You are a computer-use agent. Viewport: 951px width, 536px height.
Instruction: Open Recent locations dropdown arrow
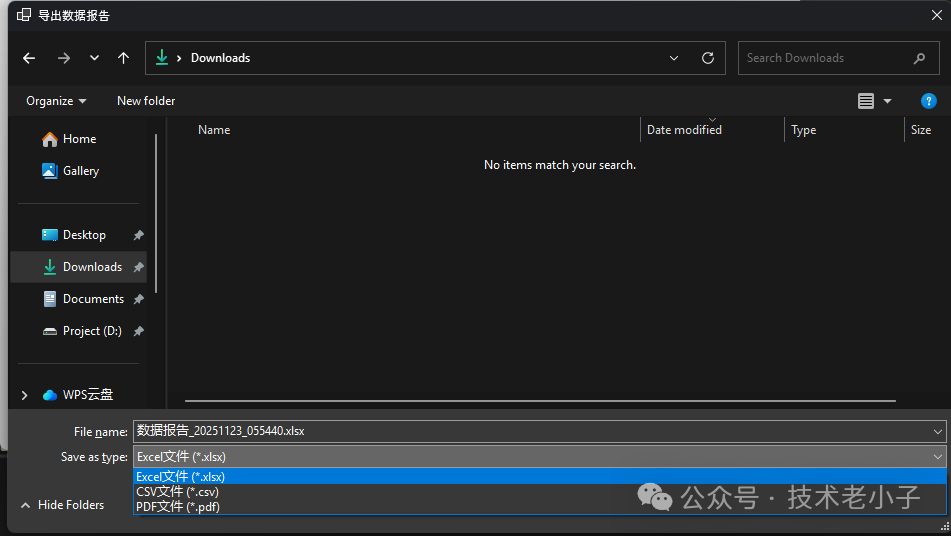[94, 58]
